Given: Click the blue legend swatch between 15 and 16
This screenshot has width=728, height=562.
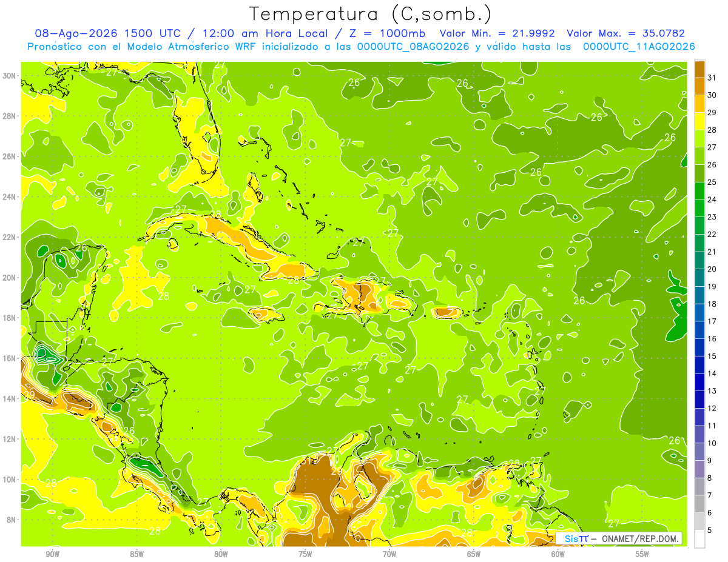Looking at the screenshot, I should pos(699,347).
